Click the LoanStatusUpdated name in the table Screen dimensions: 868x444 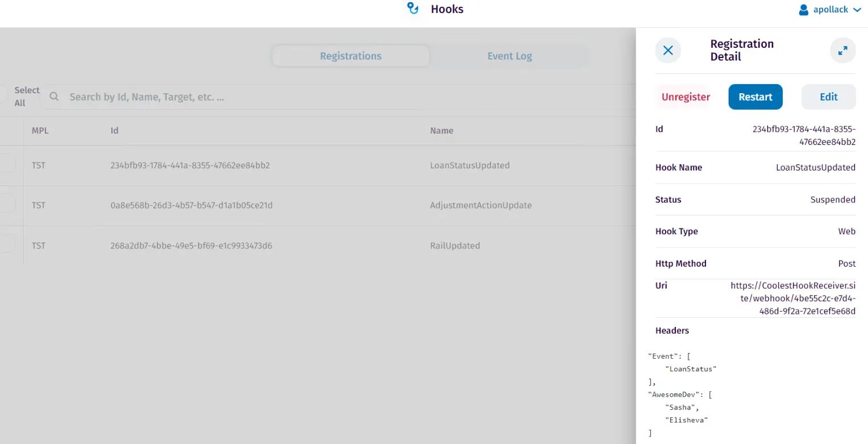470,165
